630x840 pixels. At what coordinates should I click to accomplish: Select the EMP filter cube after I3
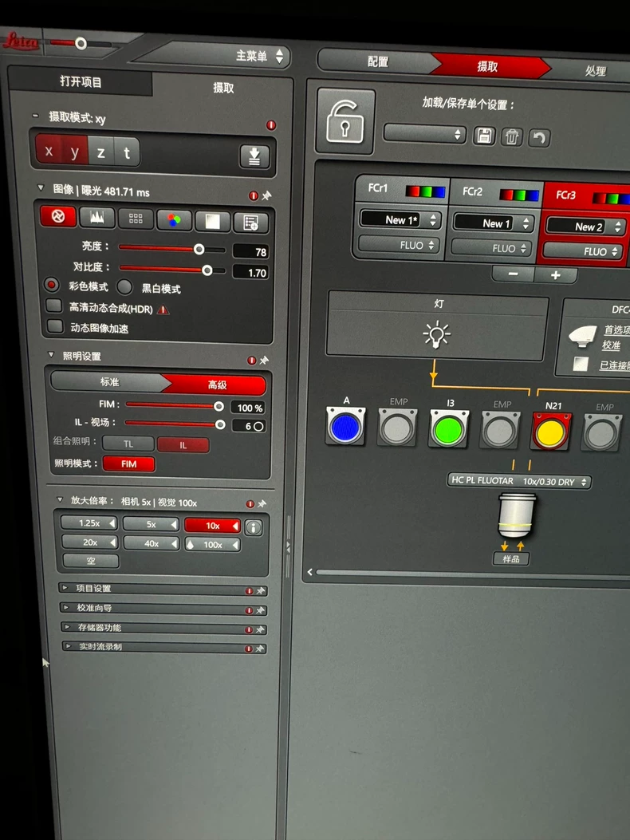(500, 430)
